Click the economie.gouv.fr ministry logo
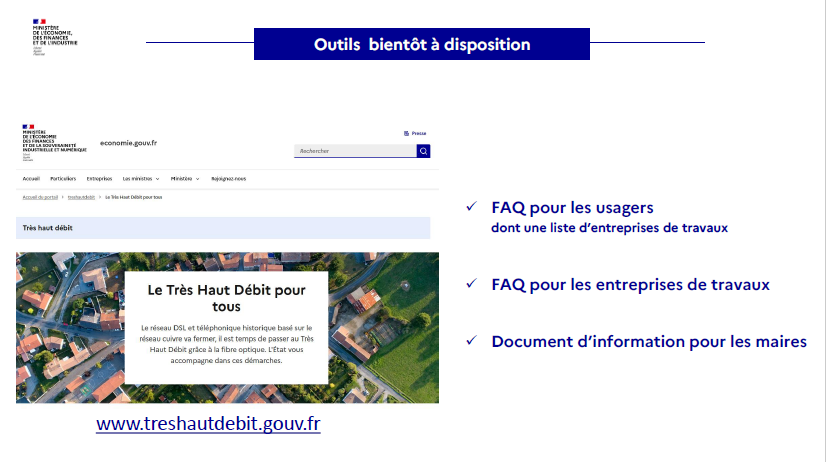826x462 pixels. (53, 142)
